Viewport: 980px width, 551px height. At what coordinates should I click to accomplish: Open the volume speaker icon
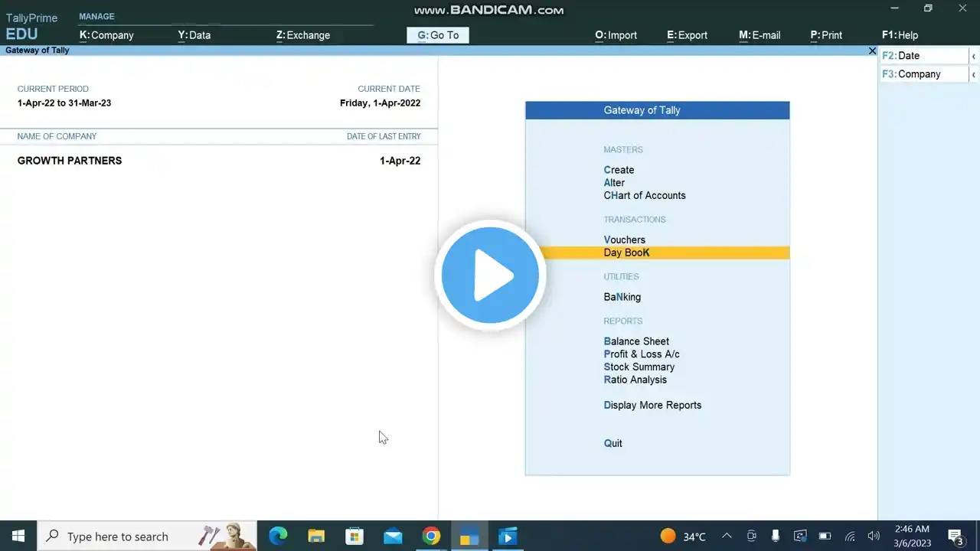click(874, 536)
